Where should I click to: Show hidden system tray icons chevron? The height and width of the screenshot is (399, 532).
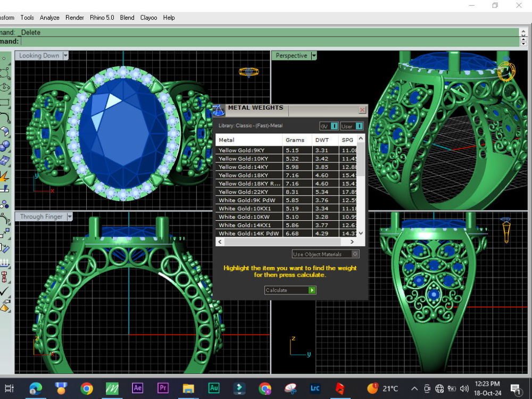[414, 389]
